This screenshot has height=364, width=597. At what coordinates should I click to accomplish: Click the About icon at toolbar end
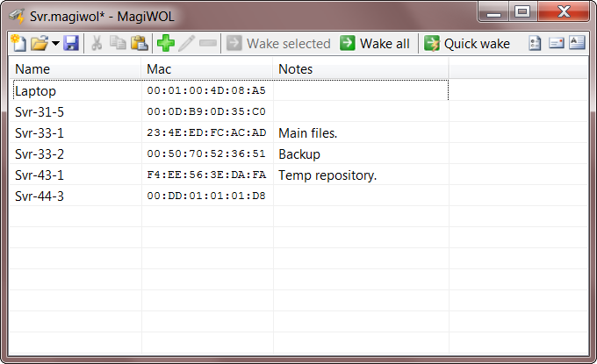576,43
